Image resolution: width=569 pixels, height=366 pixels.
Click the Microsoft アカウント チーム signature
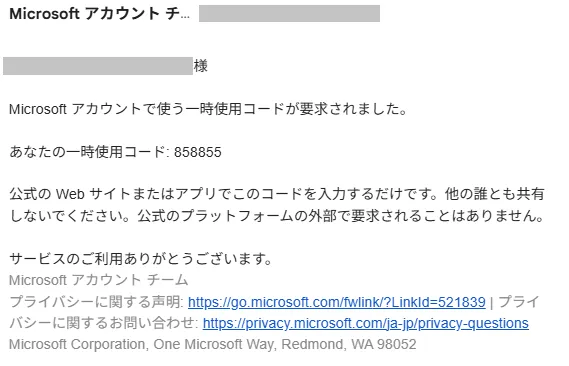click(x=98, y=280)
